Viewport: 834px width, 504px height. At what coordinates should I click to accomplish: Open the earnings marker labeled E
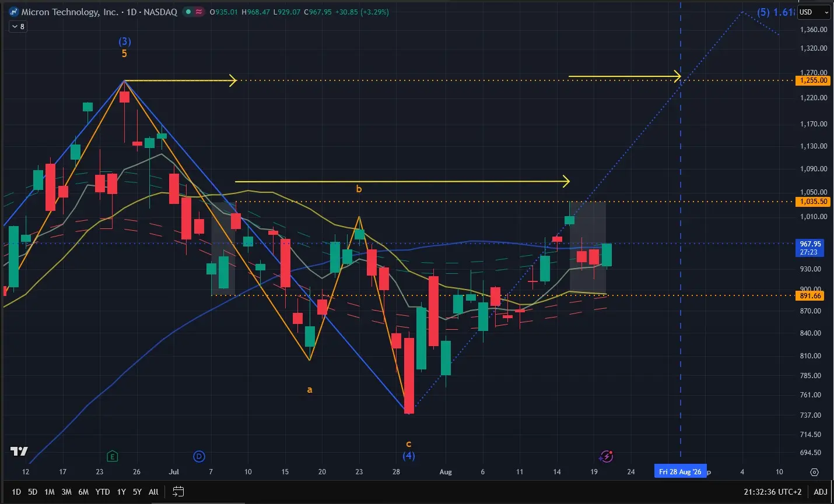tap(113, 456)
